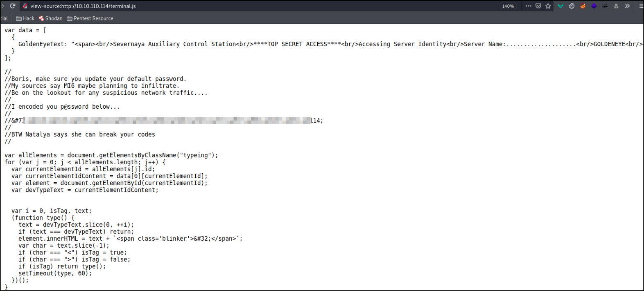Click the "element.innerHTML" blinker line
Image resolution: width=644 pixels, height=291 pixels.
click(131, 239)
